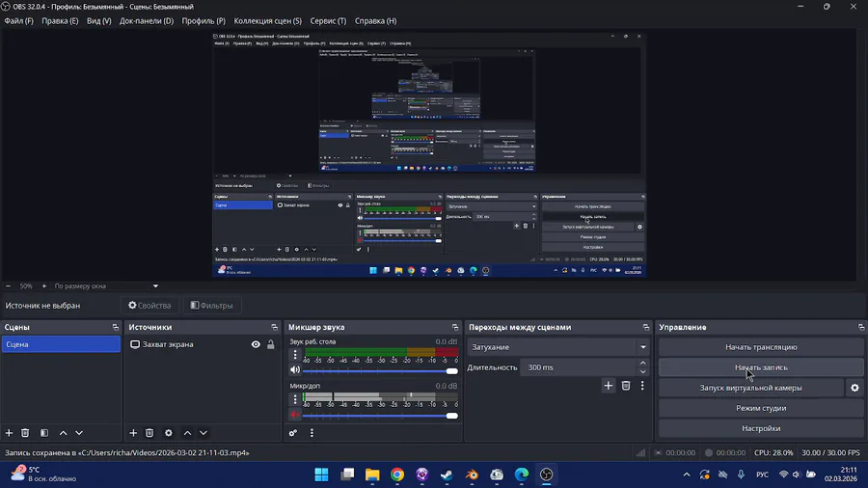Open audio mixer menu dots at bottom

[x=312, y=433]
